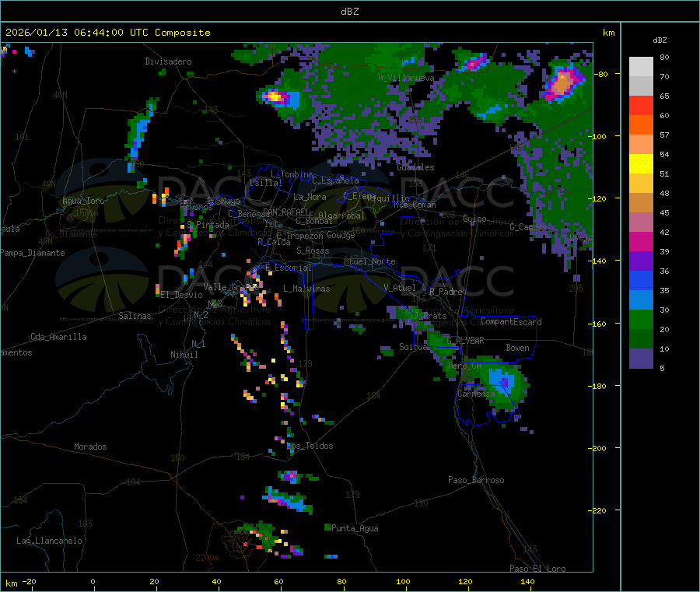
Task: Click the 'Atuel_Norte' map label
Action: pos(369,261)
